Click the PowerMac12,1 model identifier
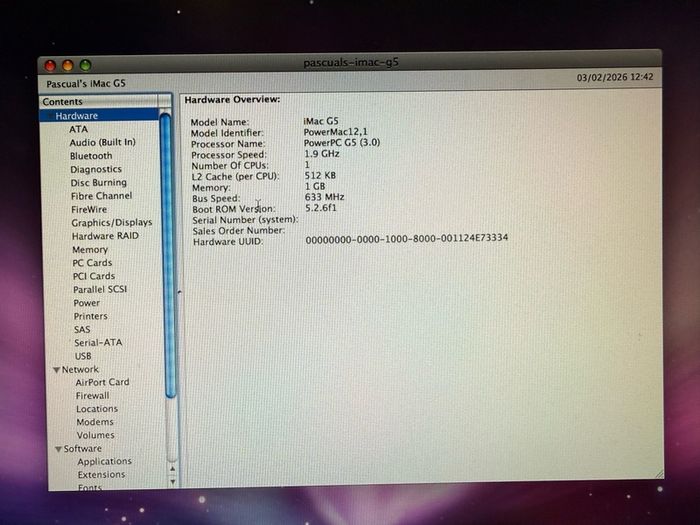Screen dimensions: 700x525 tap(335, 132)
